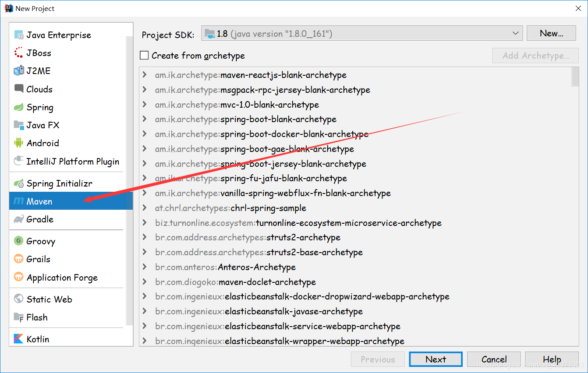Image resolution: width=588 pixels, height=373 pixels.
Task: Click the J2ME phone icon
Action: (x=18, y=71)
